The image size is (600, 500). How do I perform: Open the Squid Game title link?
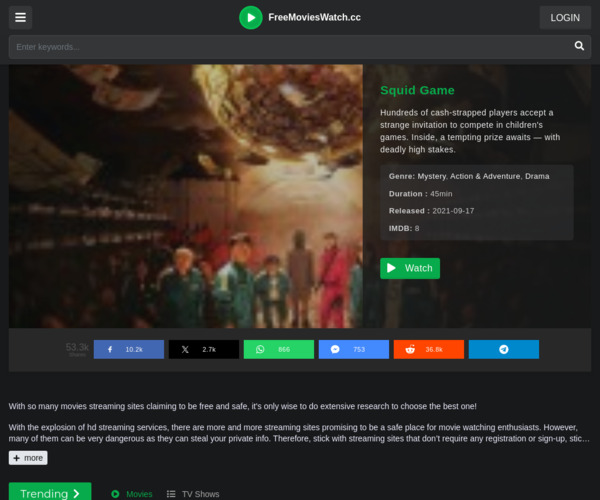[x=417, y=90]
